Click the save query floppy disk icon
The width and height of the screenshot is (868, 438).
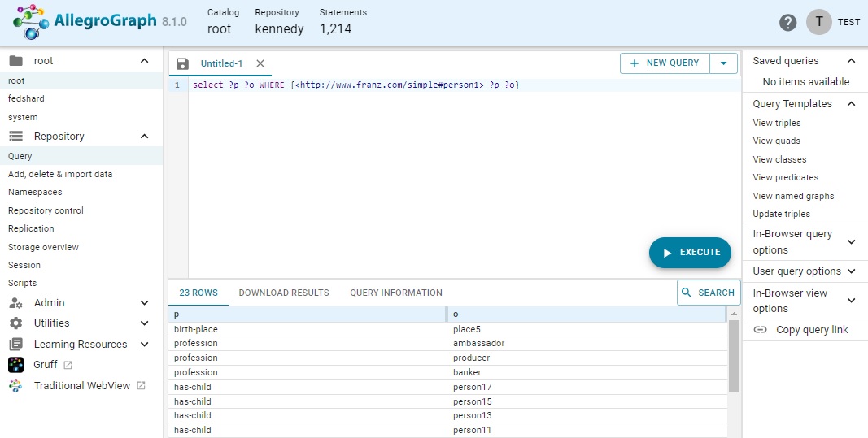coord(182,63)
